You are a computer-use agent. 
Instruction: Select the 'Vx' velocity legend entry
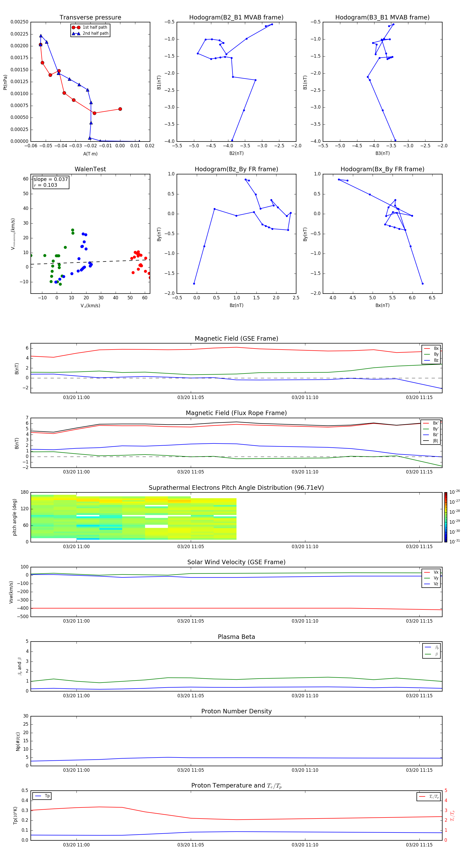[431, 572]
